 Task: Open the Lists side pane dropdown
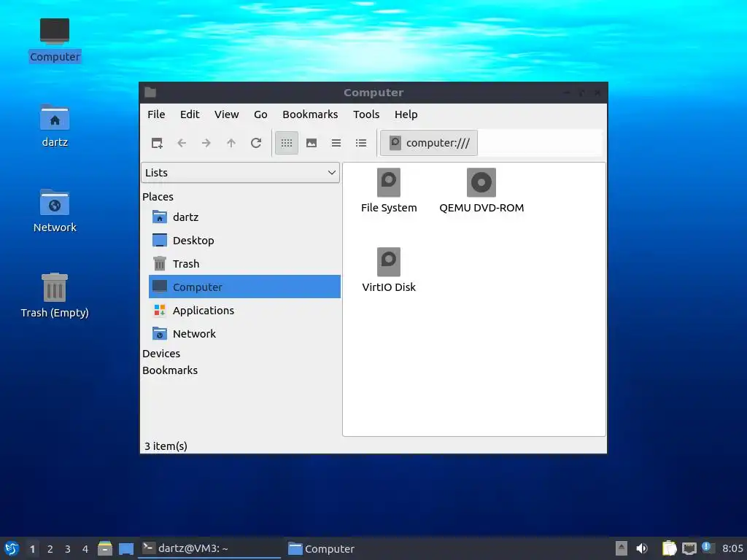[x=240, y=172]
